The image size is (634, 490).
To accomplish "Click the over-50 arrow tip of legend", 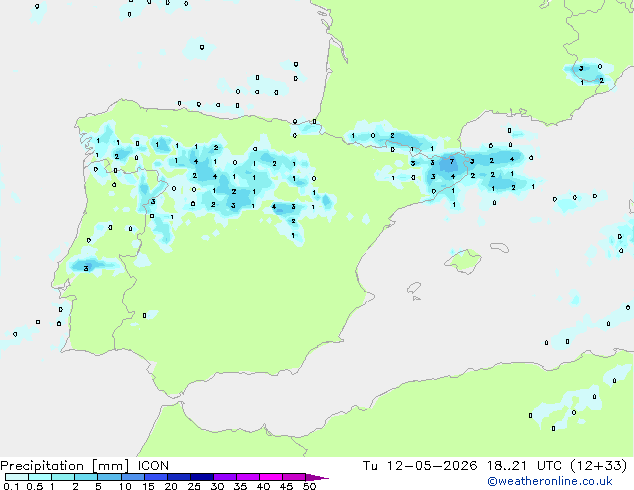I will (317, 477).
